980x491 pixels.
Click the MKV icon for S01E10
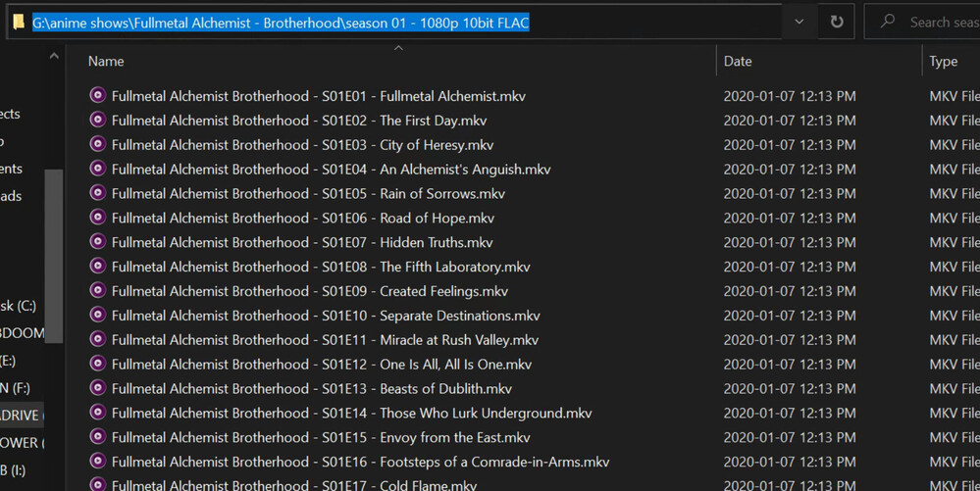point(97,315)
